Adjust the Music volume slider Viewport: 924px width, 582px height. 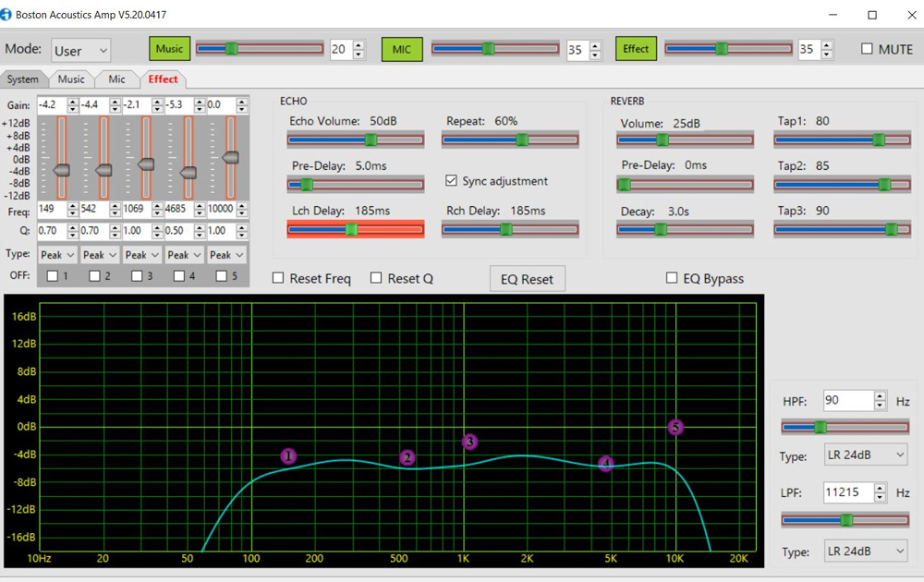[260, 48]
